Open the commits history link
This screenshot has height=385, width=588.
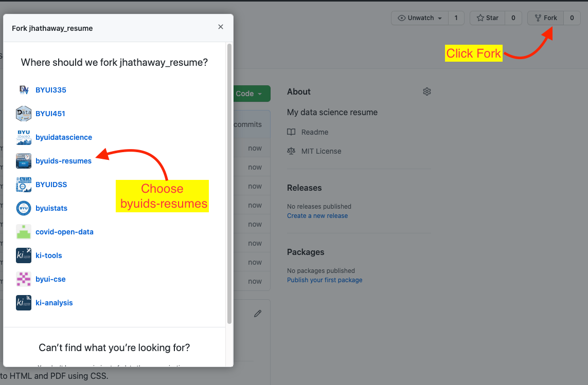click(x=247, y=124)
